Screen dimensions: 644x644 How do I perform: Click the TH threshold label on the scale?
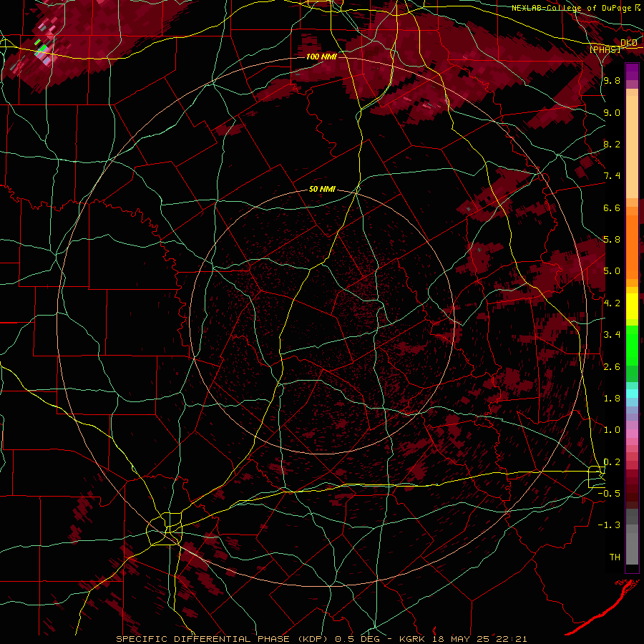[615, 557]
